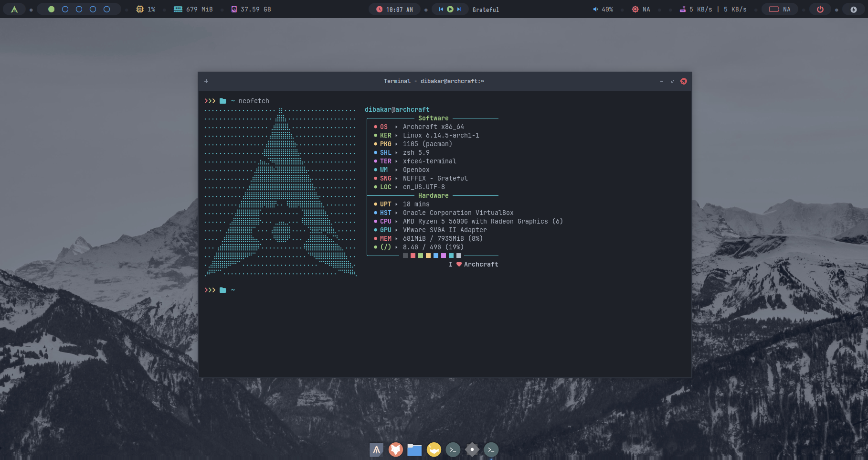Click the "neofetch" command text
The height and width of the screenshot is (460, 868).
tap(254, 101)
